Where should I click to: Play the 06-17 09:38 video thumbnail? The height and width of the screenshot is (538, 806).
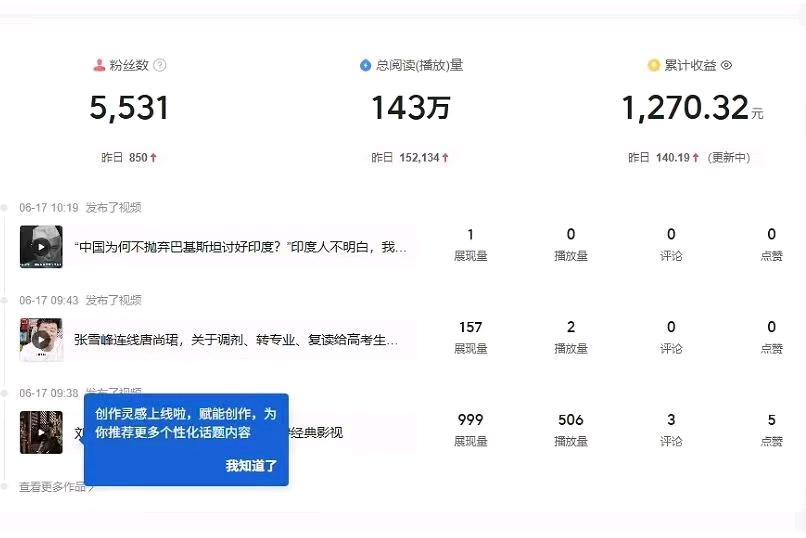tap(41, 432)
